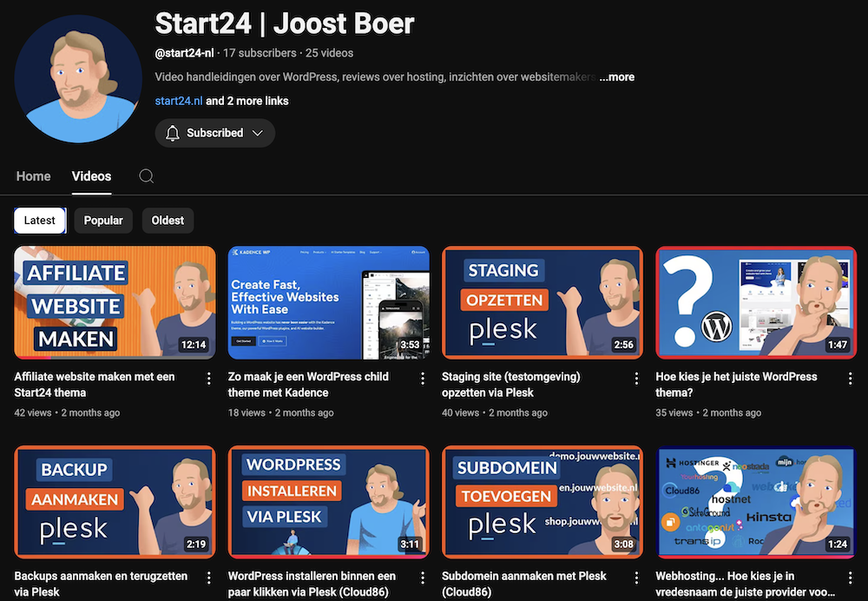This screenshot has width=868, height=601.
Task: Switch to the Home tab
Action: pos(34,176)
